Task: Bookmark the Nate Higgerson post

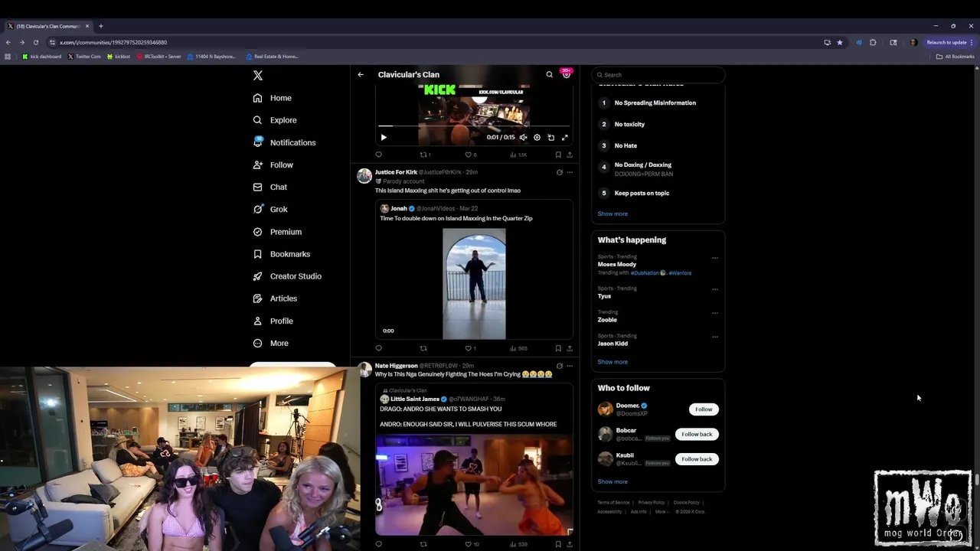Action: (x=558, y=544)
